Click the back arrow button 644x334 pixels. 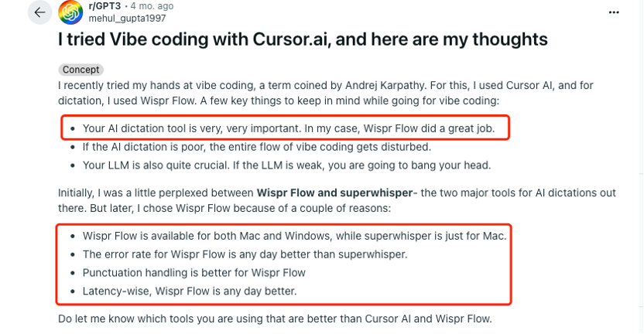[40, 12]
